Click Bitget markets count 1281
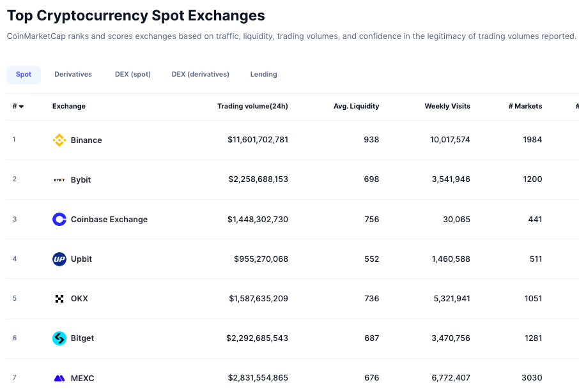Image resolution: width=579 pixels, height=392 pixels. coord(533,338)
